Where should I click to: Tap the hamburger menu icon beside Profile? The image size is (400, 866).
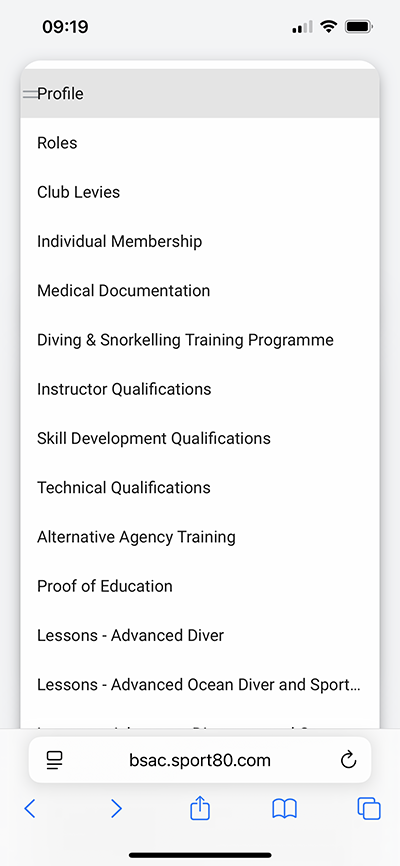(30, 94)
